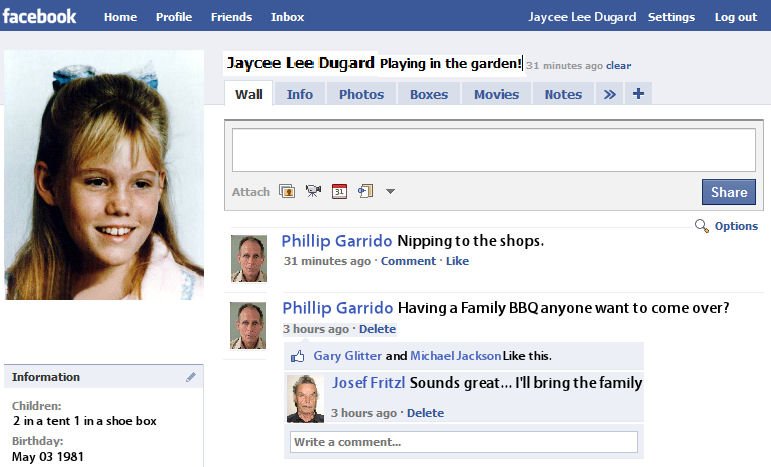Select the Movies tab
The width and height of the screenshot is (771, 467).
click(496, 94)
